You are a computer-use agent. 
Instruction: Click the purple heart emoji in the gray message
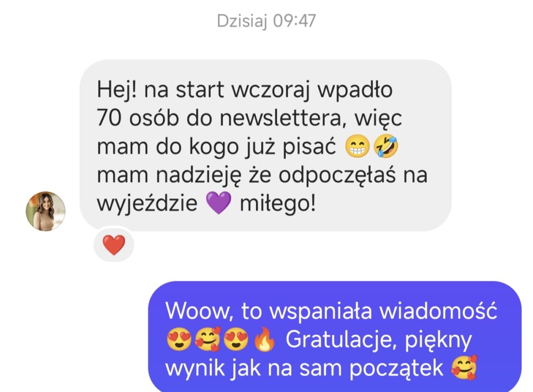[219, 203]
